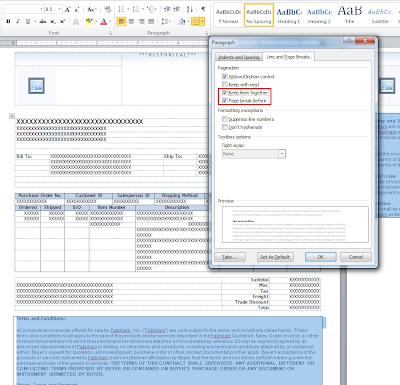Open the Numbering library arrow
Image resolution: width=400 pixels, height=385 pixels.
pos(142,9)
